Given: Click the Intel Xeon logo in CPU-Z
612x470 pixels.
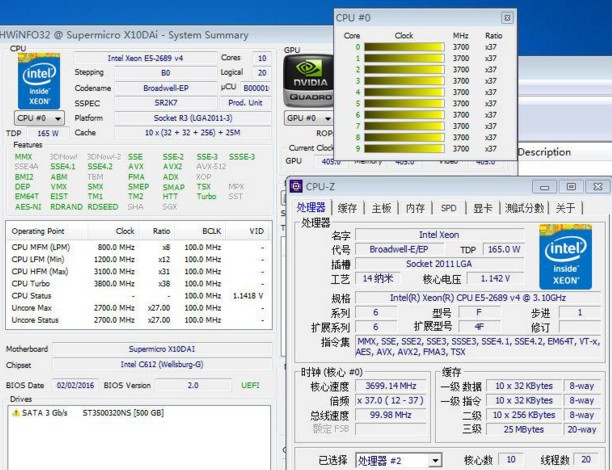Looking at the screenshot, I should coord(565,256).
